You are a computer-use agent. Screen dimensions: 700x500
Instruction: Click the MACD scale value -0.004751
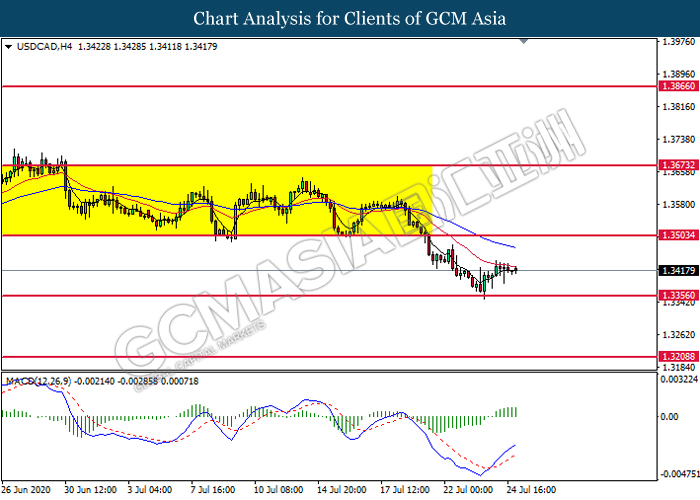[679, 474]
